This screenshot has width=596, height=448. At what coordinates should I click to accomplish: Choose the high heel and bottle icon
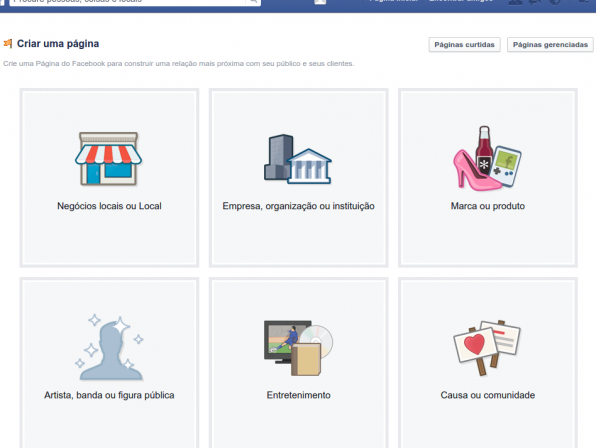coord(487,158)
